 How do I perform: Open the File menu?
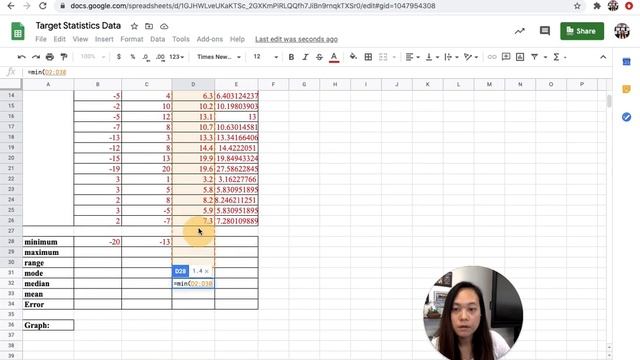tap(41, 39)
